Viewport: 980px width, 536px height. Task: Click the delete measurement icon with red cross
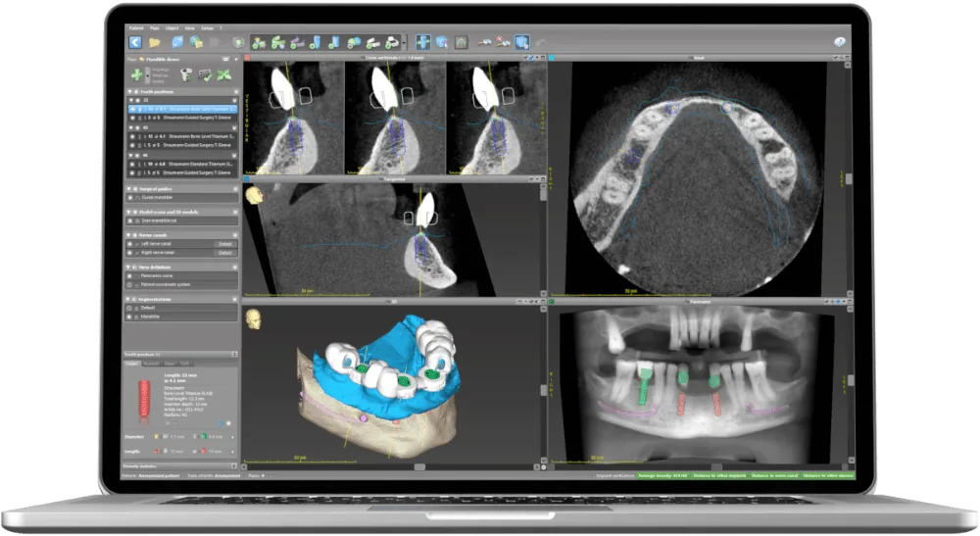tap(503, 42)
